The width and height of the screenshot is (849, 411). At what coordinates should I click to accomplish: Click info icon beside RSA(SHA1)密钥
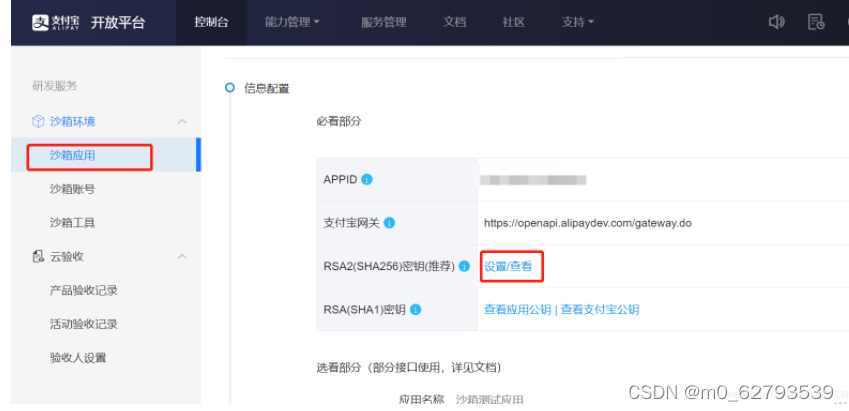click(x=415, y=310)
